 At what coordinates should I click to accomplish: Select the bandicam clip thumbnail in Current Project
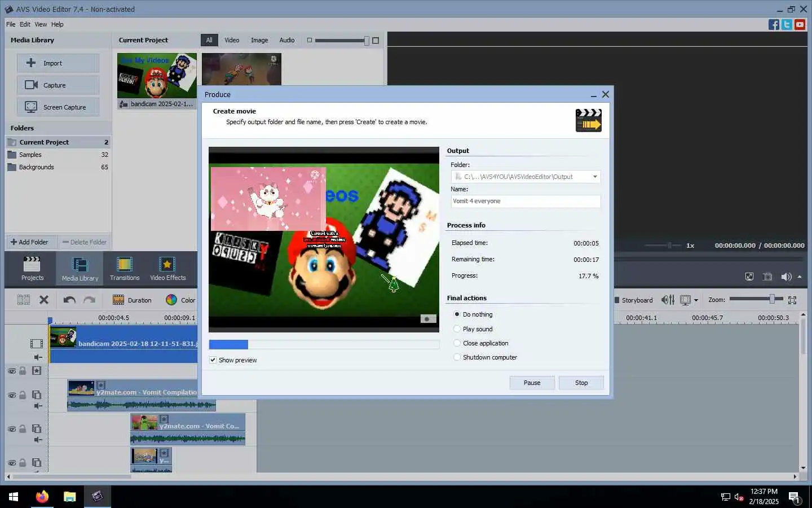pos(157,81)
